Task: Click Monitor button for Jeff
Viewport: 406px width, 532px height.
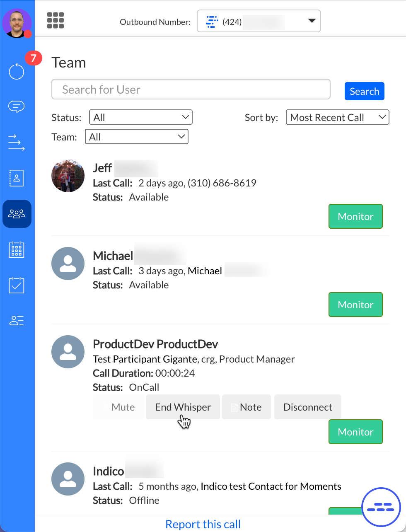Action: (x=355, y=216)
